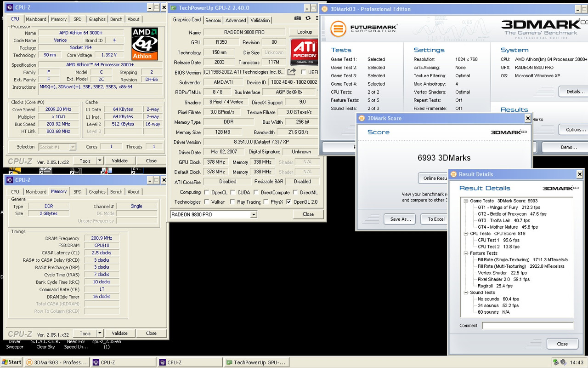This screenshot has height=368, width=588.
Task: Click GPU-Z refresh icon
Action: (x=308, y=18)
